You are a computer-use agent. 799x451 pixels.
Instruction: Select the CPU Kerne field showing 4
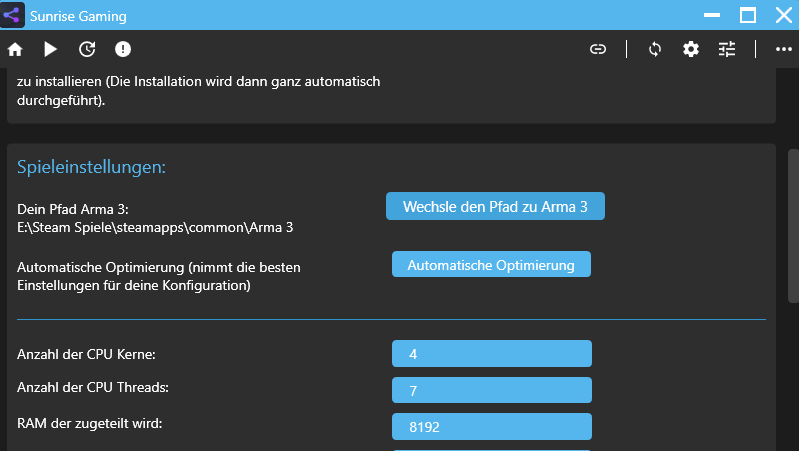tap(491, 354)
